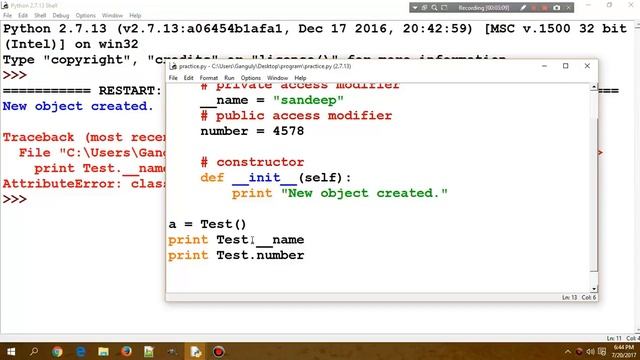Image resolution: width=640 pixels, height=360 pixels.
Task: Click the down arrow of the editor scrollbar
Action: pos(594,289)
